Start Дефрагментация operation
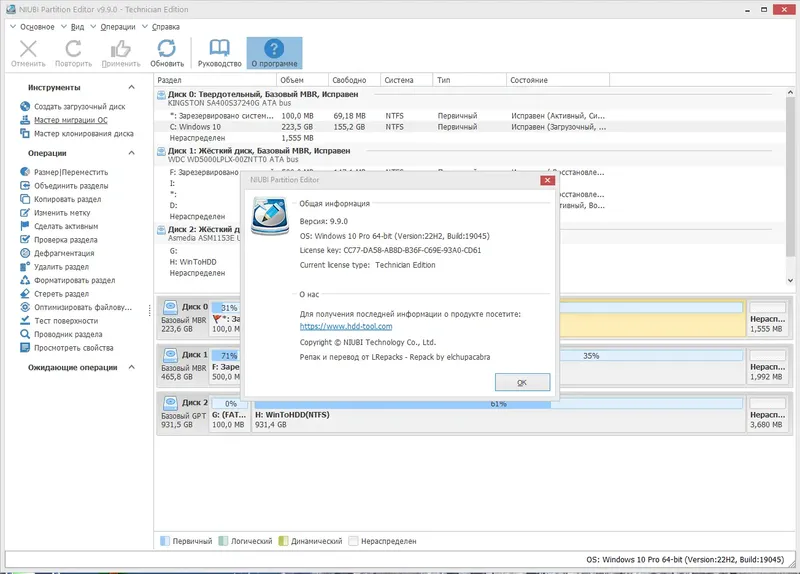The image size is (800, 574). (57, 253)
